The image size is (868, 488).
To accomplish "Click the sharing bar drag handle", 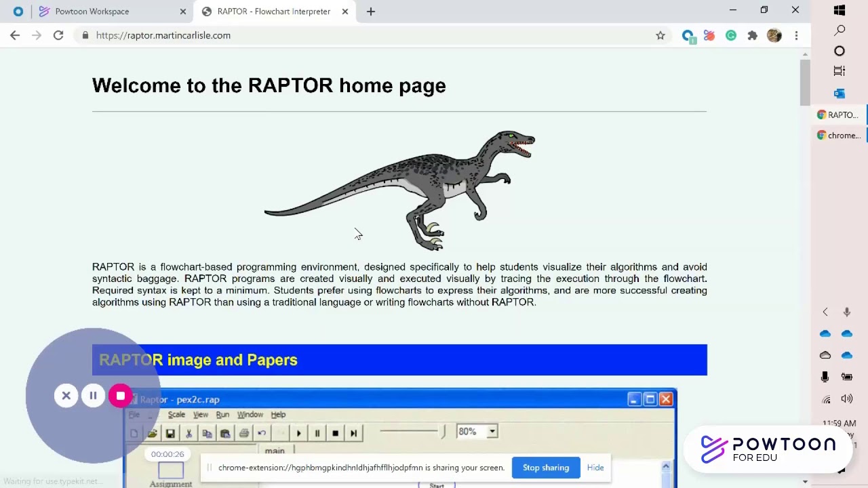I will (x=210, y=468).
